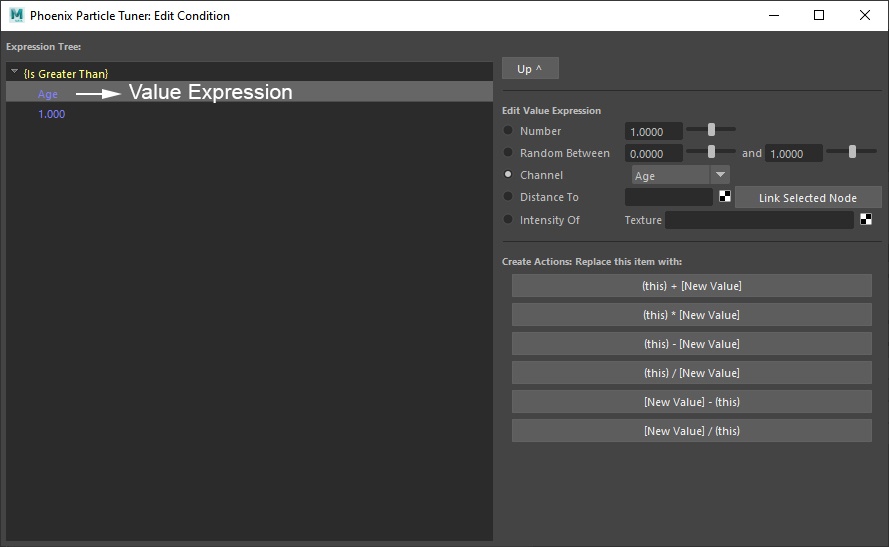Click the Number value slider

[711, 130]
